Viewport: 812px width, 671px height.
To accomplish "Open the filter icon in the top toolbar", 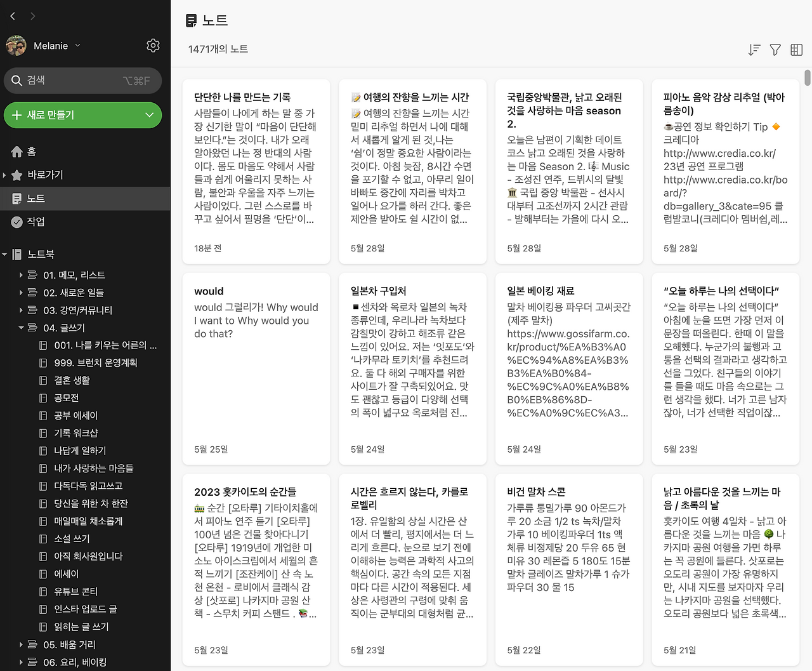I will pyautogui.click(x=775, y=50).
